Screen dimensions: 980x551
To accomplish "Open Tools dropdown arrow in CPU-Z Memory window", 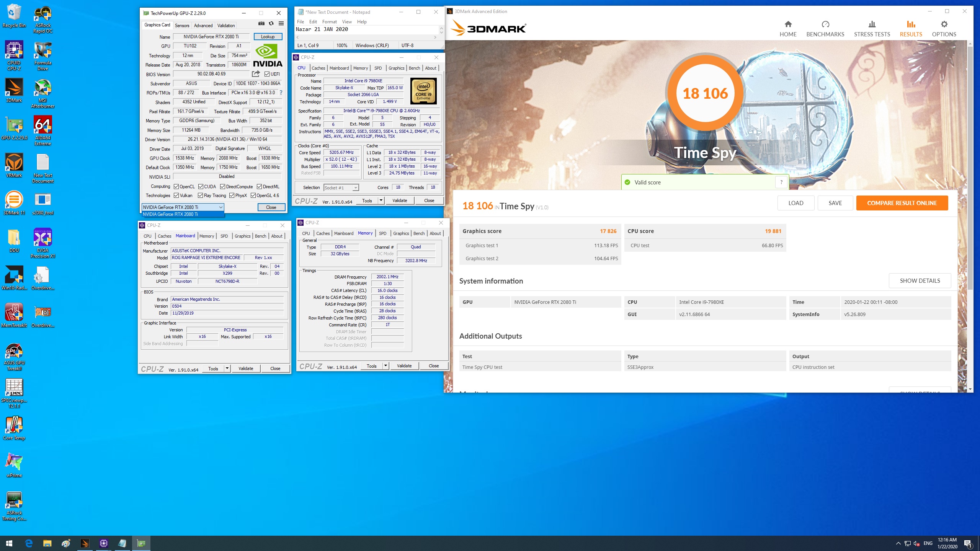I will tap(385, 366).
